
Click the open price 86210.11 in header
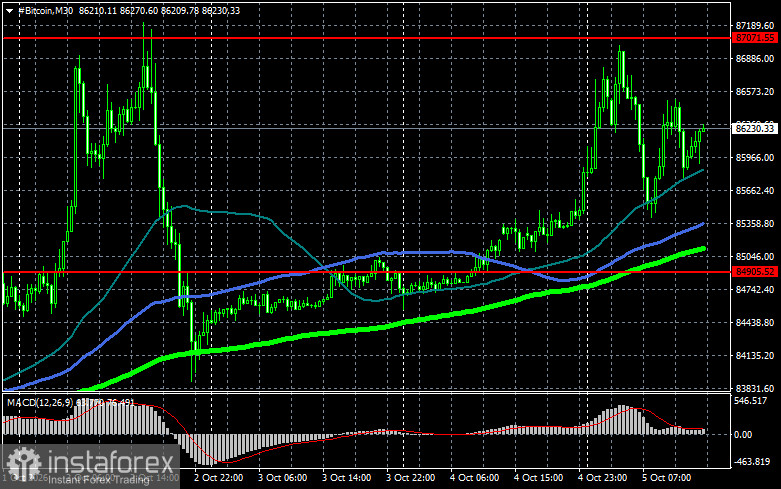98,10
